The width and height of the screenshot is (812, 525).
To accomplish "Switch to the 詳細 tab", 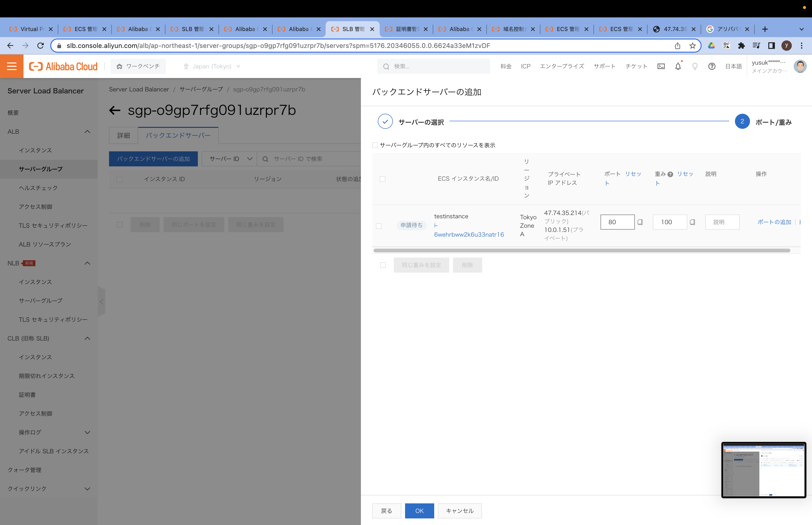I will click(123, 135).
